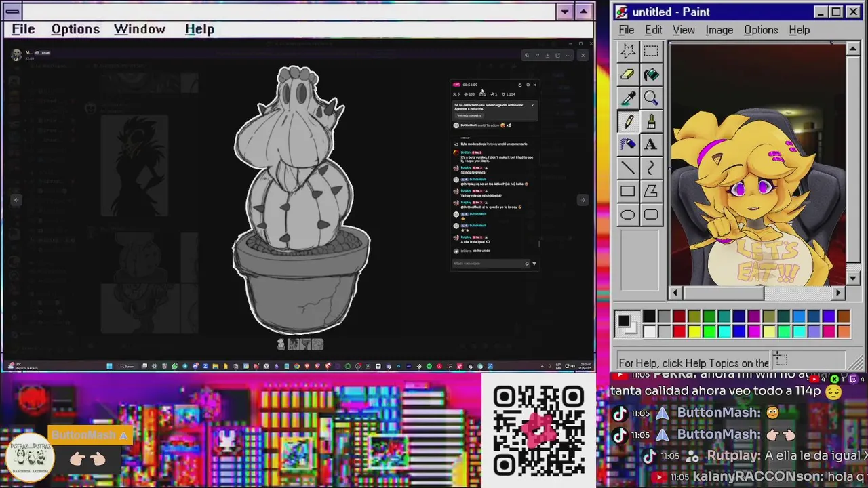Open the Image menu in Paint
Image resolution: width=868 pixels, height=488 pixels.
(x=719, y=30)
